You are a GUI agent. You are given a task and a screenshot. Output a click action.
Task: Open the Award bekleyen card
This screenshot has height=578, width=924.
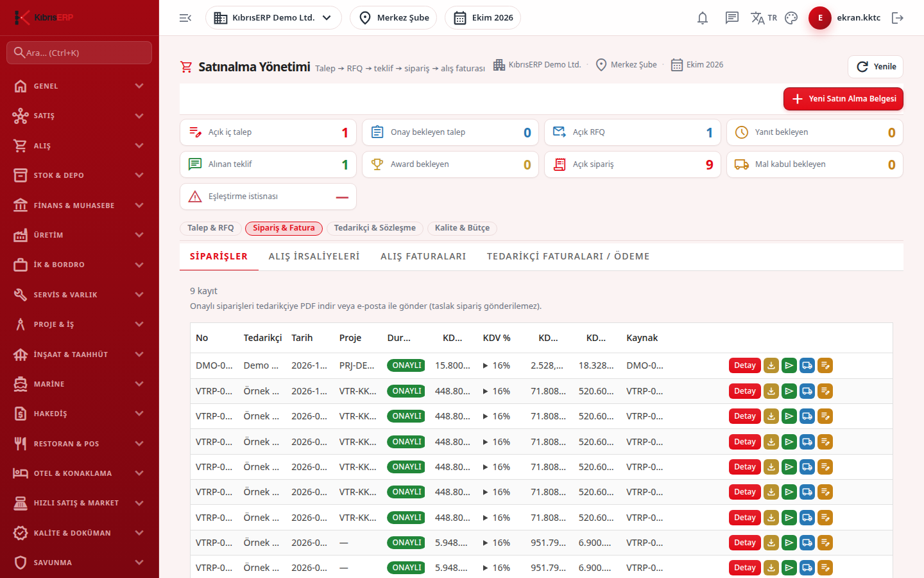(450, 164)
